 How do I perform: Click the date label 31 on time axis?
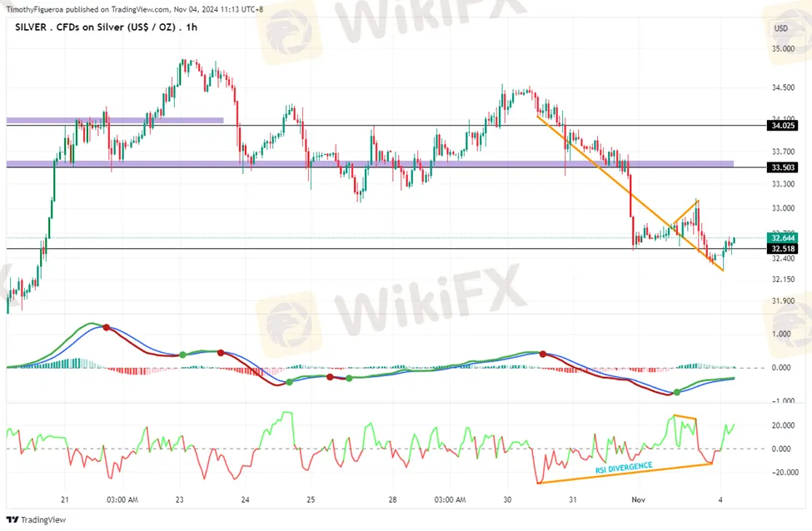pyautogui.click(x=572, y=499)
